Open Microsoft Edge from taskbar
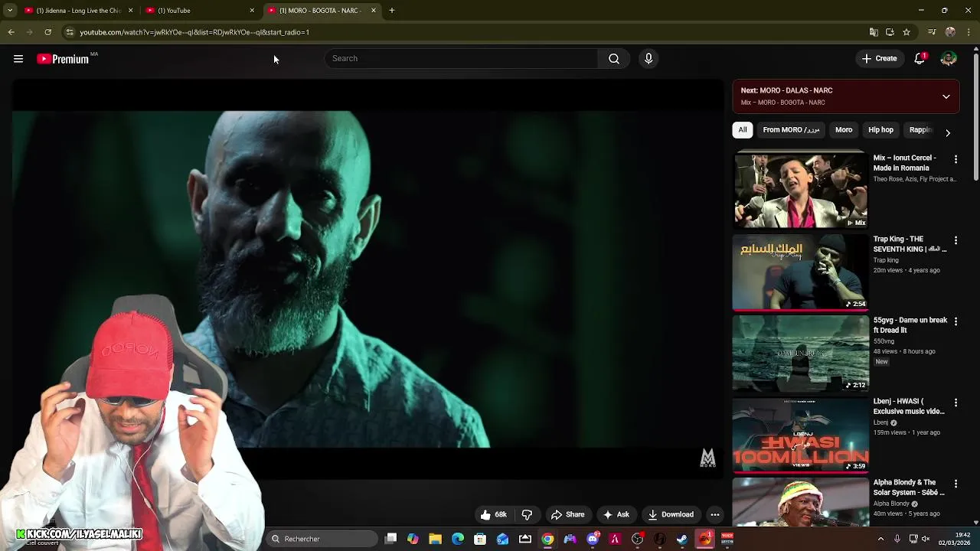Image resolution: width=980 pixels, height=551 pixels. pos(458,539)
